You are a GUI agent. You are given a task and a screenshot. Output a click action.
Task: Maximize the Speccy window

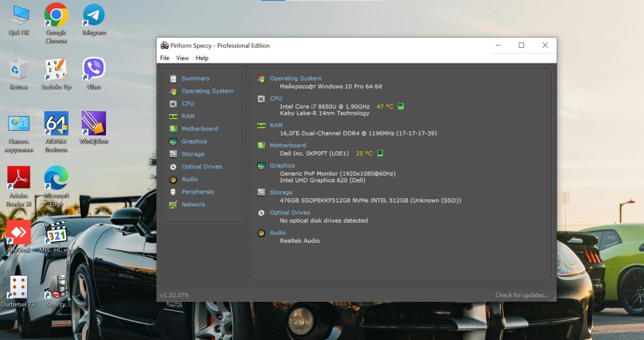[521, 45]
